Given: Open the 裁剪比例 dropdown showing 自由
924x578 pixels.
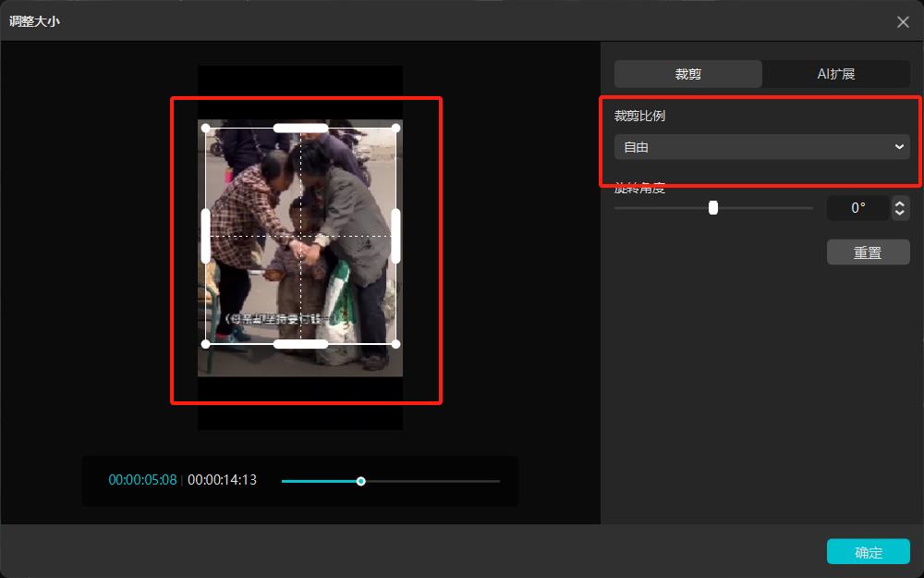Looking at the screenshot, I should pyautogui.click(x=762, y=147).
